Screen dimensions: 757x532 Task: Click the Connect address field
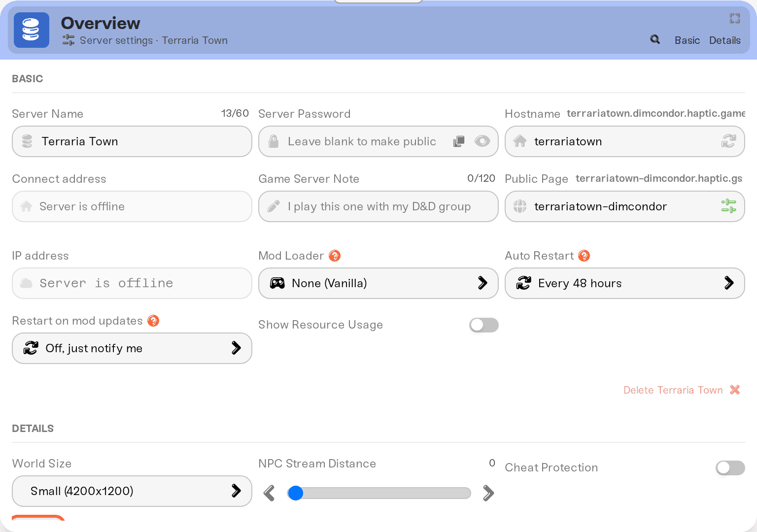[132, 206]
